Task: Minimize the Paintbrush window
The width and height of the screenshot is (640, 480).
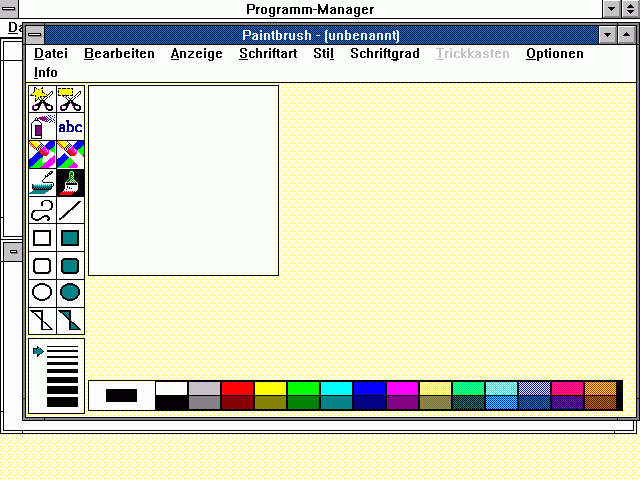Action: tap(607, 35)
